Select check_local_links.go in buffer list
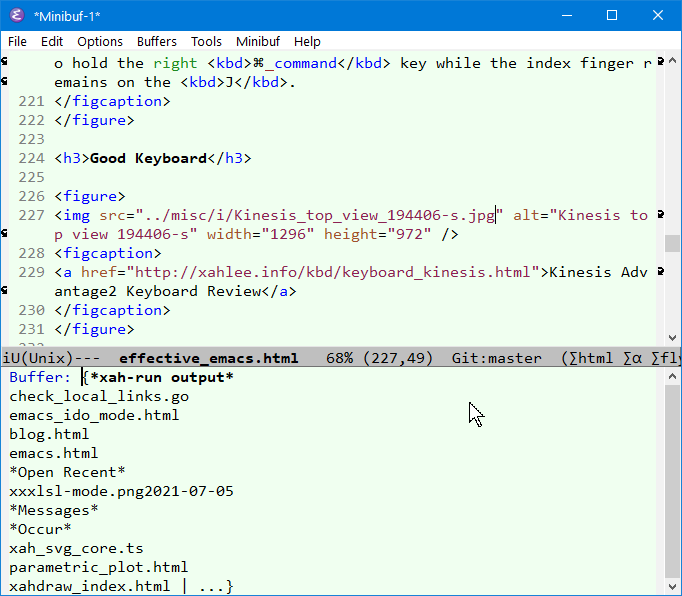The height and width of the screenshot is (596, 682). [99, 396]
